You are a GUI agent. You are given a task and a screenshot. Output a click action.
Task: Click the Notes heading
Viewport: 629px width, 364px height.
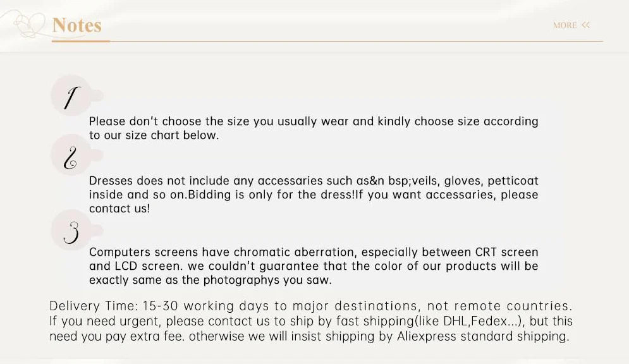76,25
